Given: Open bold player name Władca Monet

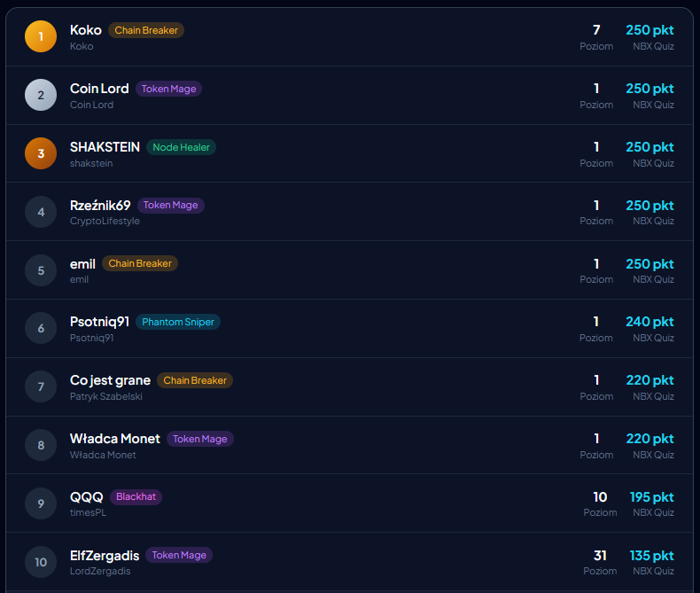Looking at the screenshot, I should coord(114,439).
